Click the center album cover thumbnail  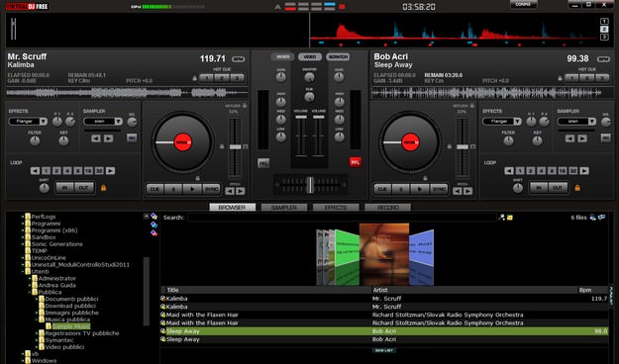[384, 254]
